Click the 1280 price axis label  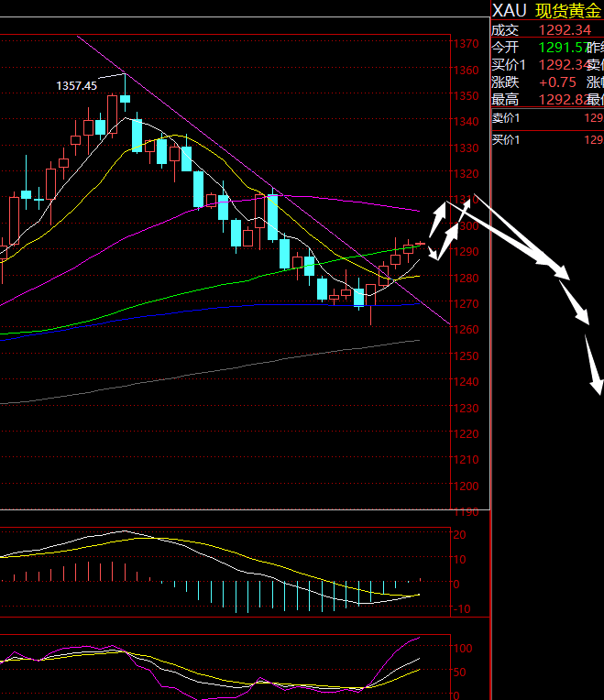point(466,279)
